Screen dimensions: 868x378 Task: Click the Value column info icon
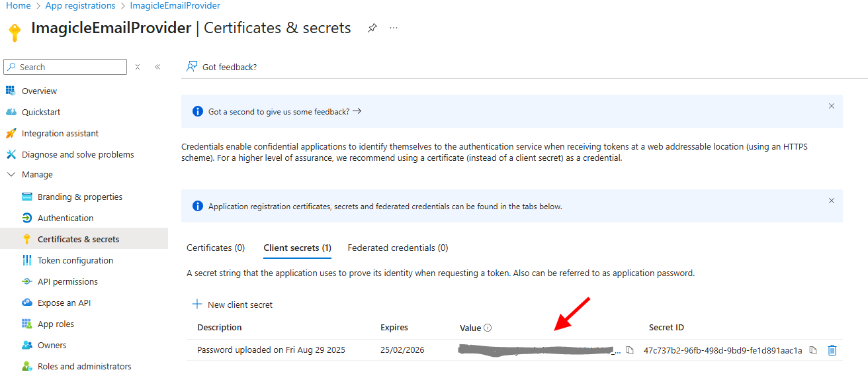(x=488, y=328)
